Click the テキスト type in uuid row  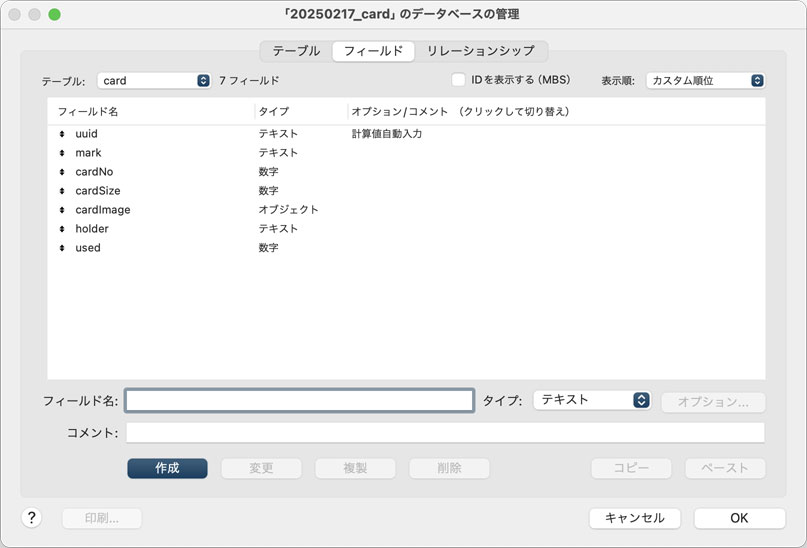click(x=278, y=134)
